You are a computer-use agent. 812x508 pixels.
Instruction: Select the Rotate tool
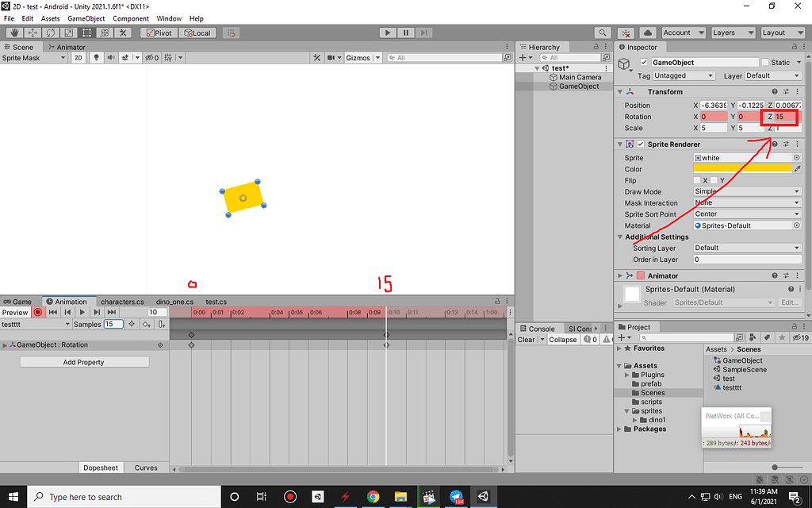[51, 33]
